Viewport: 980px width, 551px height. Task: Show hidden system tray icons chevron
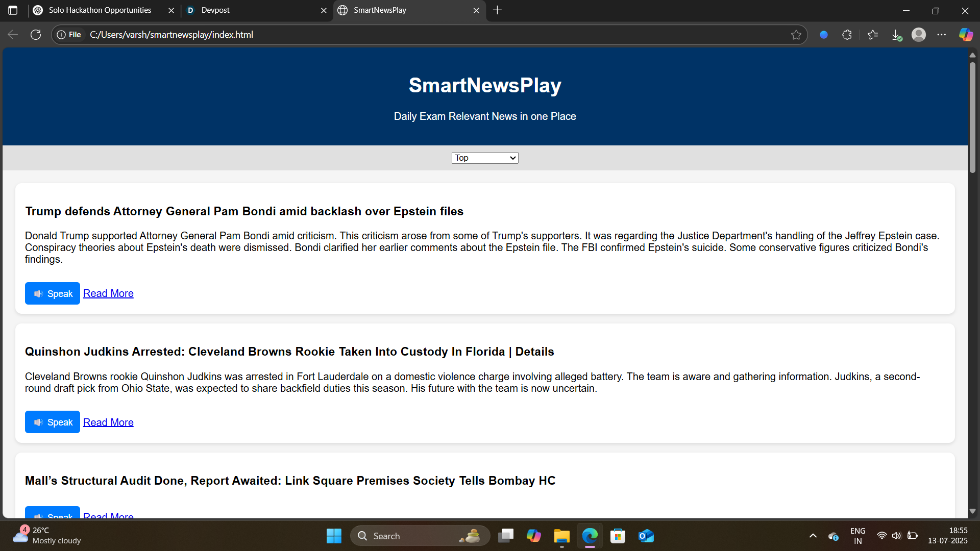tap(813, 536)
